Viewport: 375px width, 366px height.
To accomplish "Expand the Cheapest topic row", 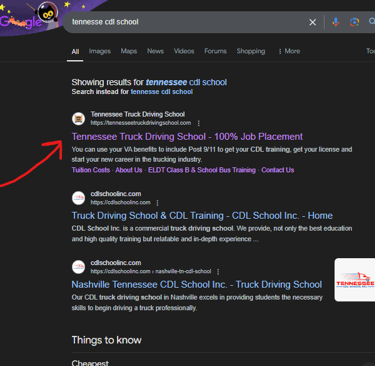I will pyautogui.click(x=223, y=362).
